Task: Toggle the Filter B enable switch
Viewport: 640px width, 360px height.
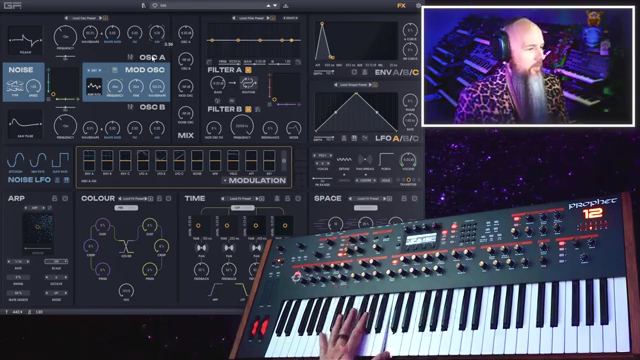Action: tap(248, 109)
